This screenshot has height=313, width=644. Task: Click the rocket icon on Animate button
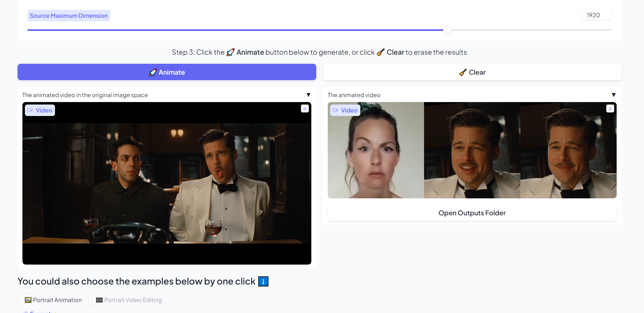(153, 72)
